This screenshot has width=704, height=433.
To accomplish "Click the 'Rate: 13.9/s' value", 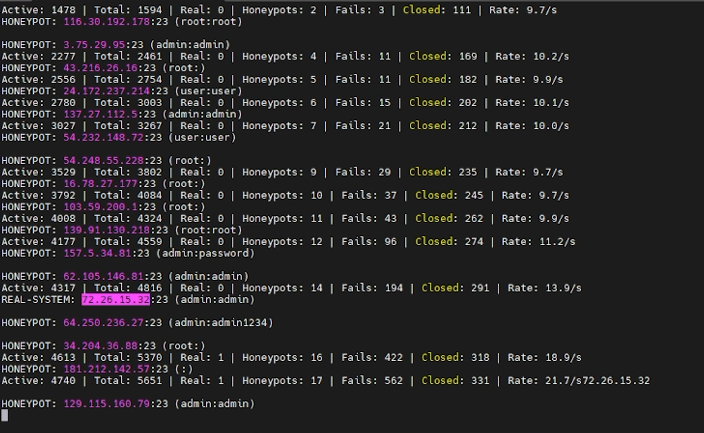I will click(x=545, y=288).
